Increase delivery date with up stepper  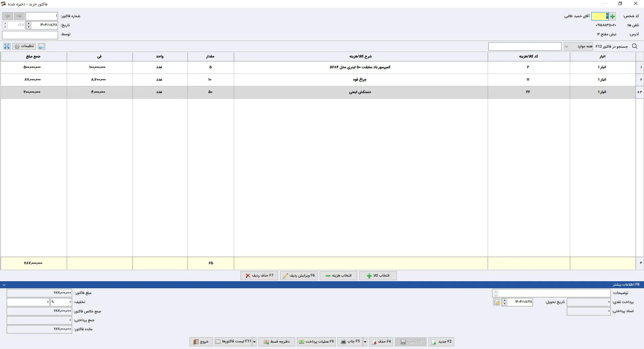click(504, 300)
